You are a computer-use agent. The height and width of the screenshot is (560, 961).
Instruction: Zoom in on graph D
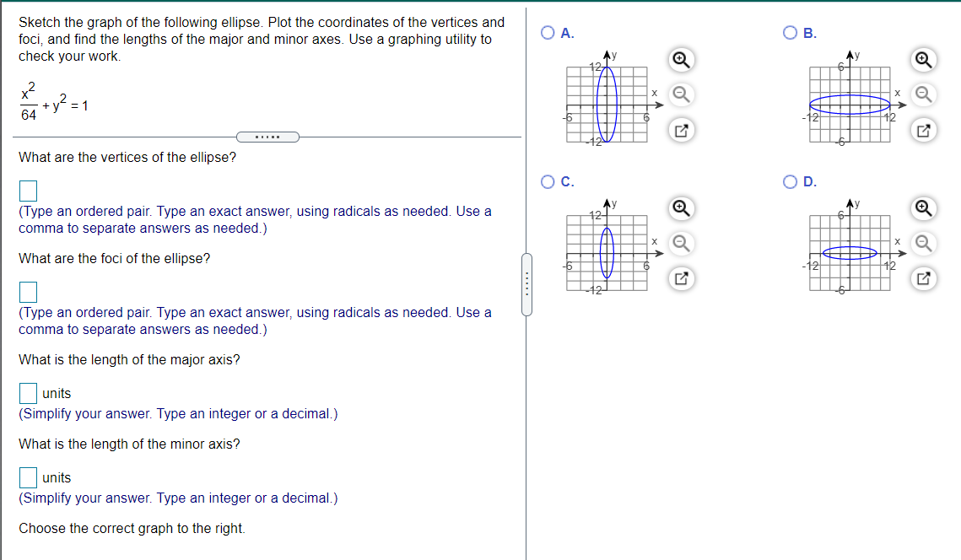(923, 208)
